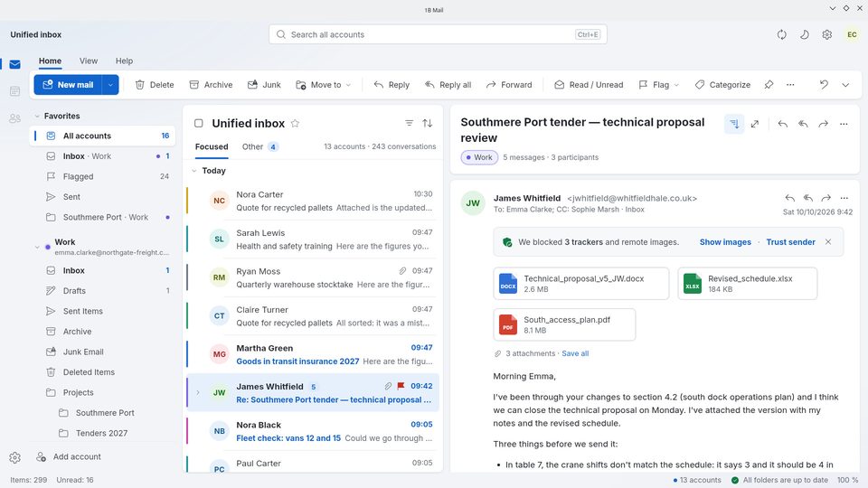Screen dimensions: 868x488
Task: Collapse the ribbon with the chevron
Action: [x=845, y=85]
